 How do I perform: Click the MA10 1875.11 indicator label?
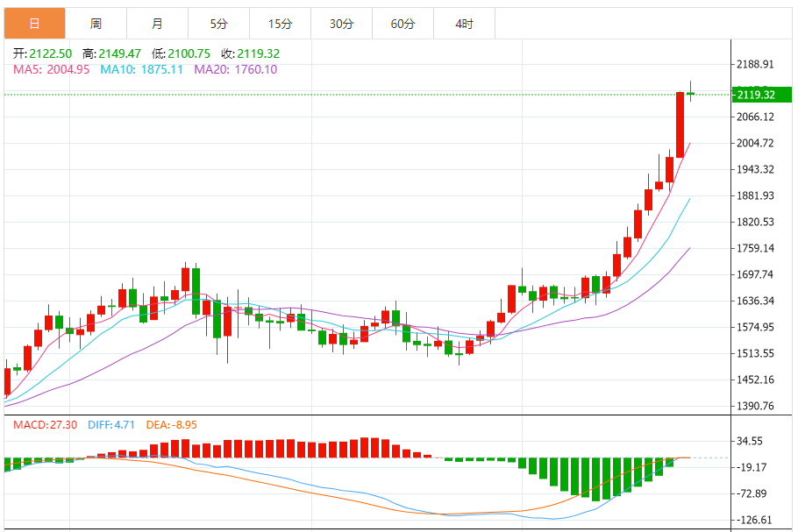tap(141, 69)
